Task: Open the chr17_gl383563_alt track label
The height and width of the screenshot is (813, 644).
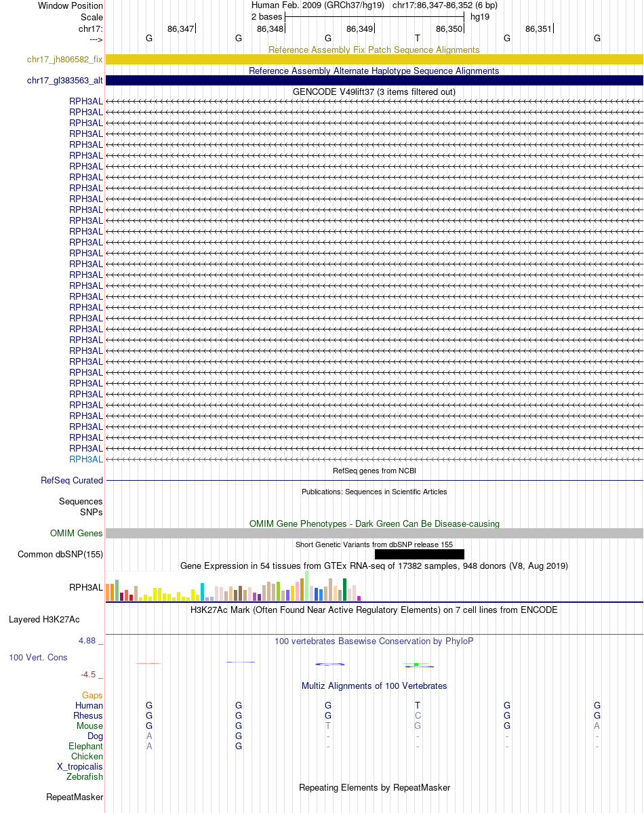Action: [65, 81]
